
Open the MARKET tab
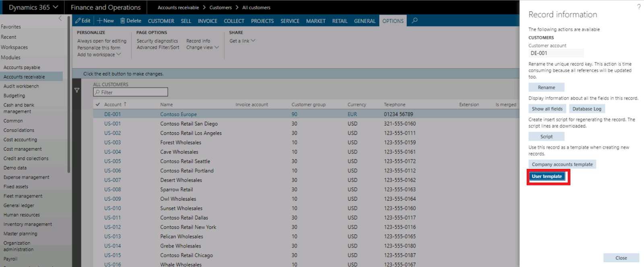pyautogui.click(x=316, y=21)
